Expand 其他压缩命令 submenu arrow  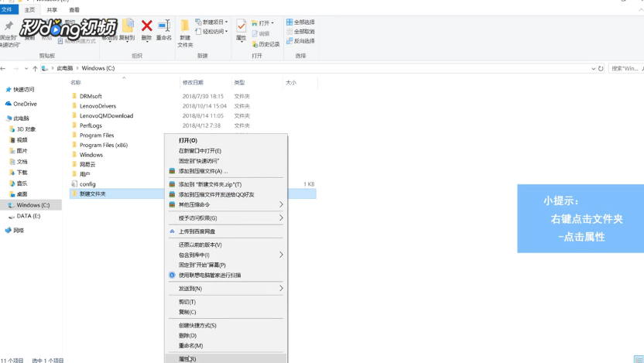pos(281,204)
